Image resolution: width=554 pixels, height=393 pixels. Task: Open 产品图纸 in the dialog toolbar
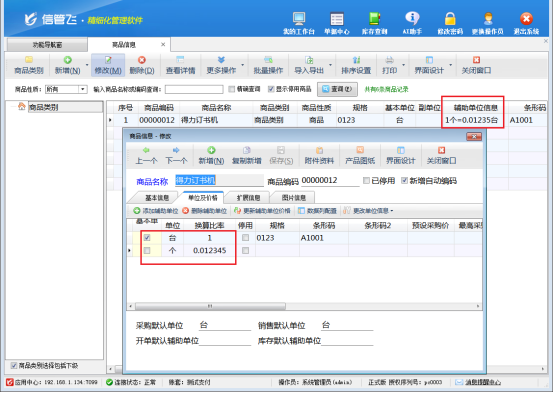click(x=360, y=156)
